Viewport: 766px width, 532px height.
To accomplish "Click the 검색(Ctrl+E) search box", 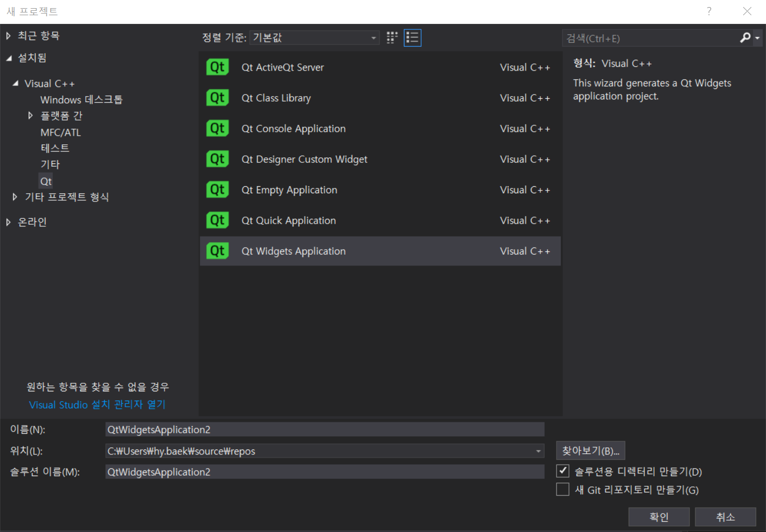I will point(650,38).
